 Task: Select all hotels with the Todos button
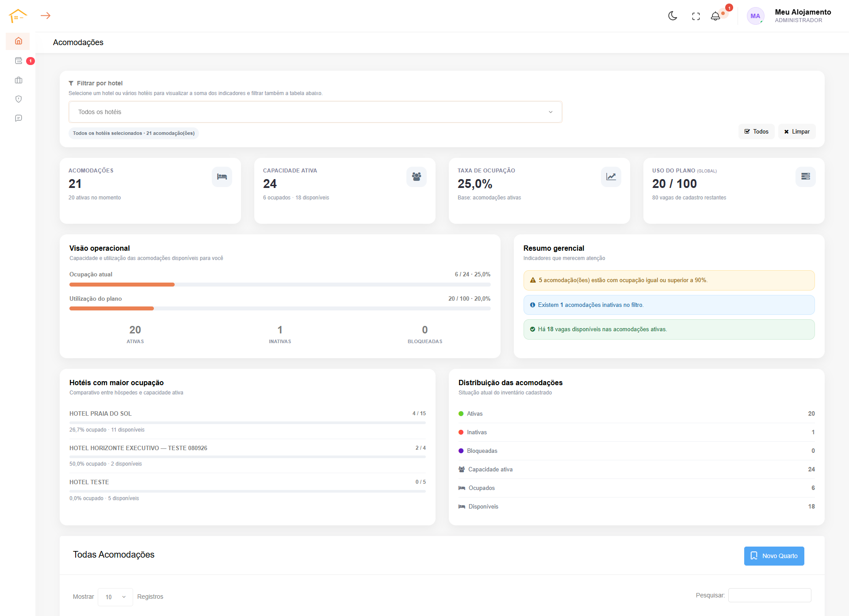pyautogui.click(x=757, y=132)
